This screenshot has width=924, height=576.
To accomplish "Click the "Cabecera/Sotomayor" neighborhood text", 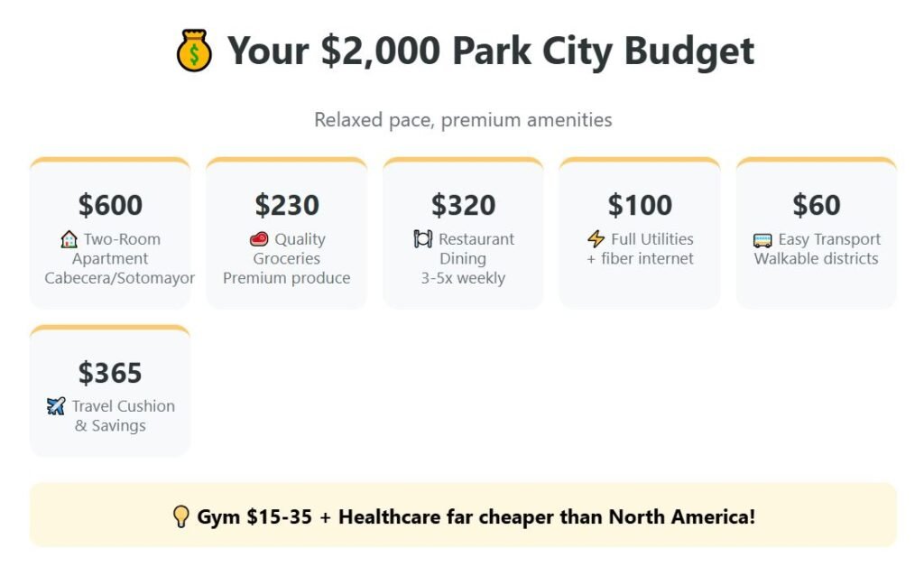I will (120, 278).
